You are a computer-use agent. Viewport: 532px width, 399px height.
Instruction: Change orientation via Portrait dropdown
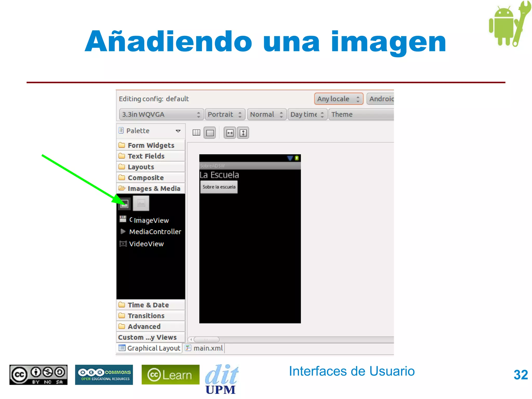pos(225,115)
